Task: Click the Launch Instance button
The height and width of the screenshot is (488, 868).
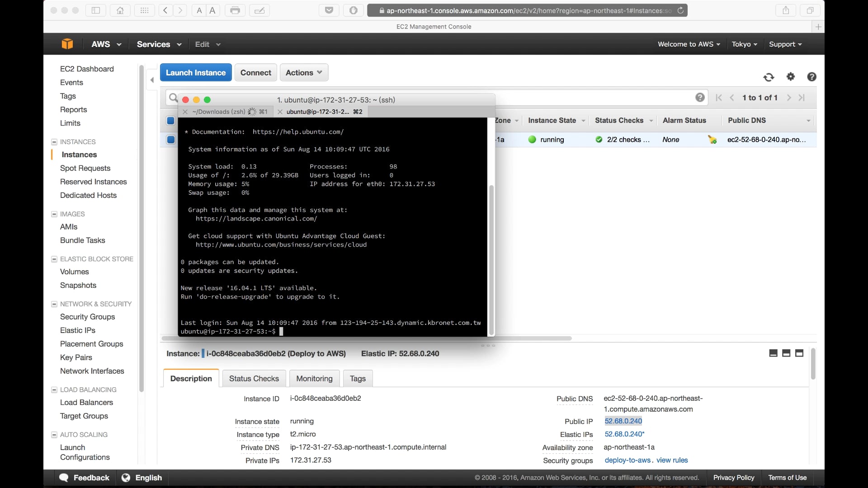Action: [195, 73]
